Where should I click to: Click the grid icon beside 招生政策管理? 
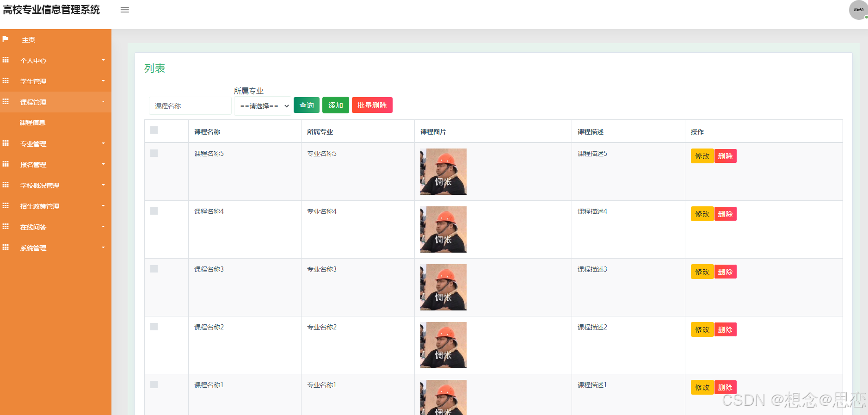point(6,206)
